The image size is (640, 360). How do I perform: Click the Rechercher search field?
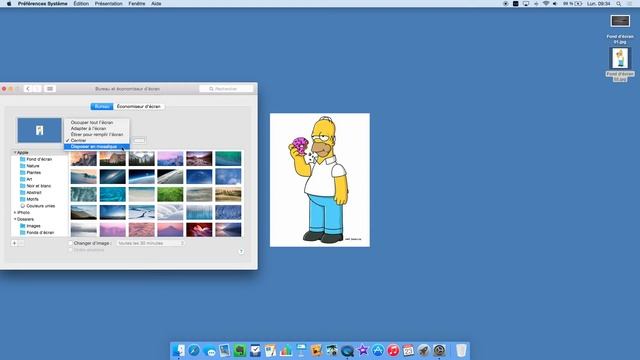click(x=226, y=89)
